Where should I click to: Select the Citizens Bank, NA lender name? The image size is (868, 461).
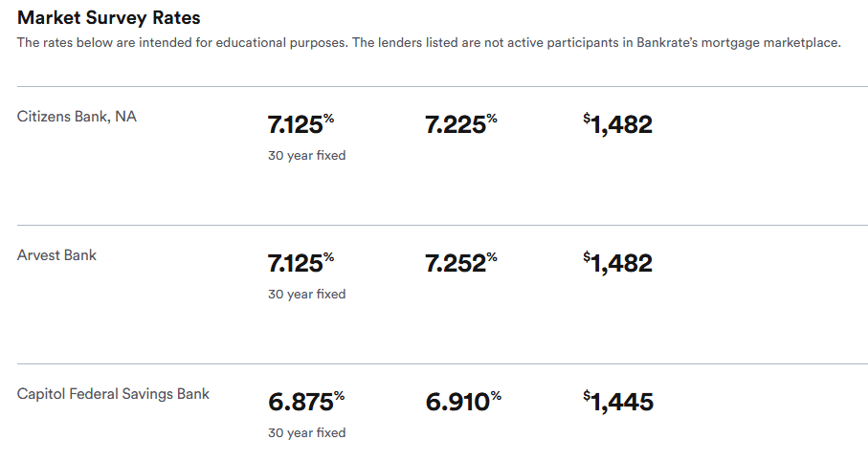tap(77, 117)
